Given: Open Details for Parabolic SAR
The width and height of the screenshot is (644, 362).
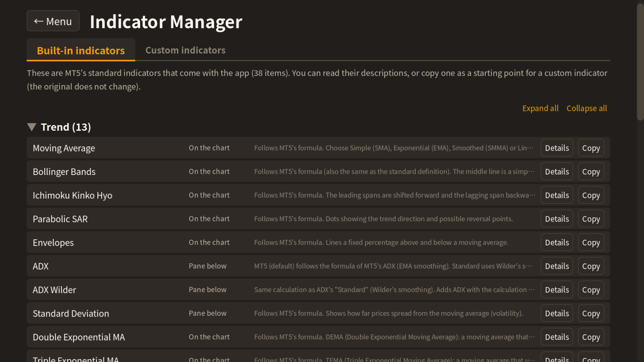Looking at the screenshot, I should click(x=557, y=219).
